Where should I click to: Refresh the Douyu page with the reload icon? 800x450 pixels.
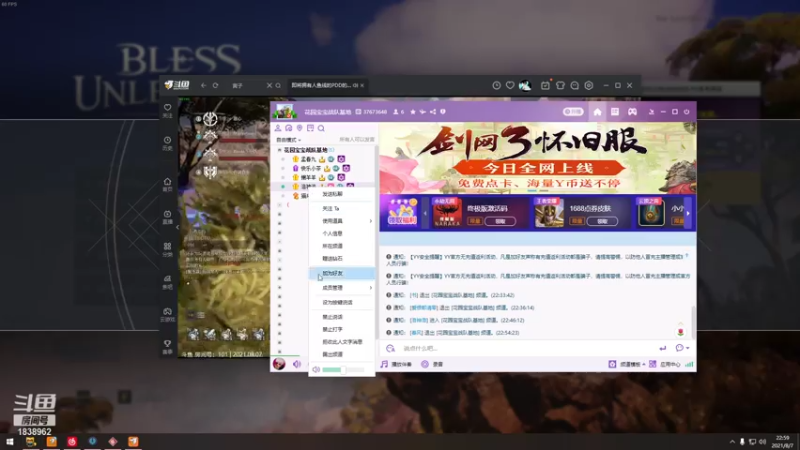(215, 85)
